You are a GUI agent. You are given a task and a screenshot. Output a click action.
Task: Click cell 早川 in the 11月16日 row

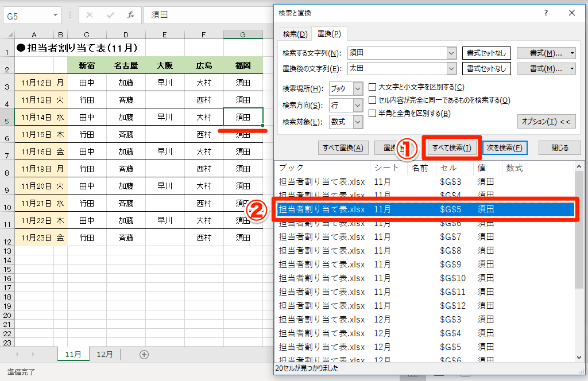pyautogui.click(x=165, y=151)
